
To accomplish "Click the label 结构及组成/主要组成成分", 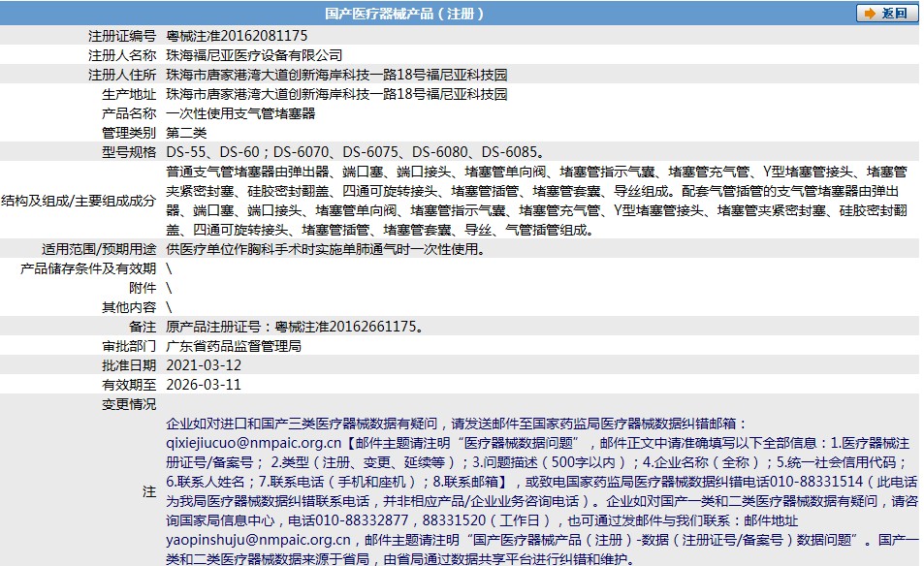I will 79,201.
